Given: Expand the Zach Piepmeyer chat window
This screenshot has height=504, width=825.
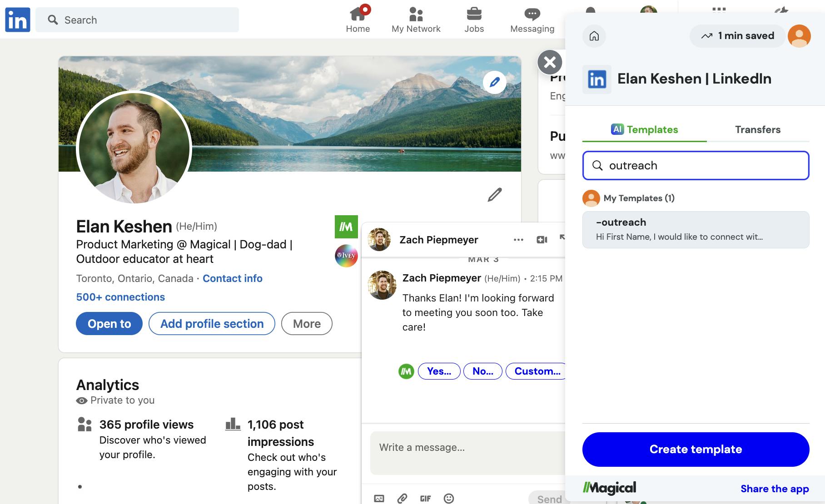Looking at the screenshot, I should coord(562,237).
